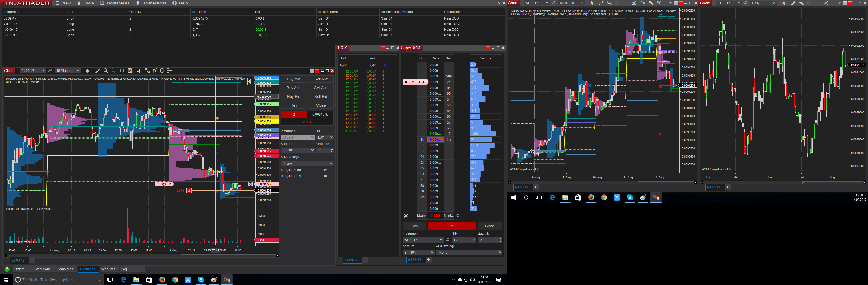This screenshot has width=868, height=285.
Task: Open strategies in the 60 Minute chart
Action: tap(659, 3)
